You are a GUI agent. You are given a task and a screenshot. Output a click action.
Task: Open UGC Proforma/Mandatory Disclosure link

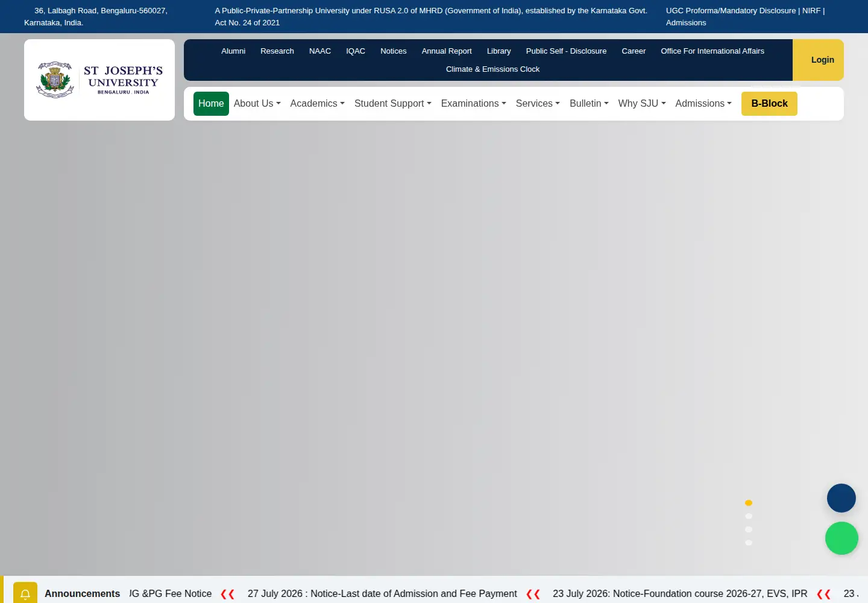tap(731, 11)
